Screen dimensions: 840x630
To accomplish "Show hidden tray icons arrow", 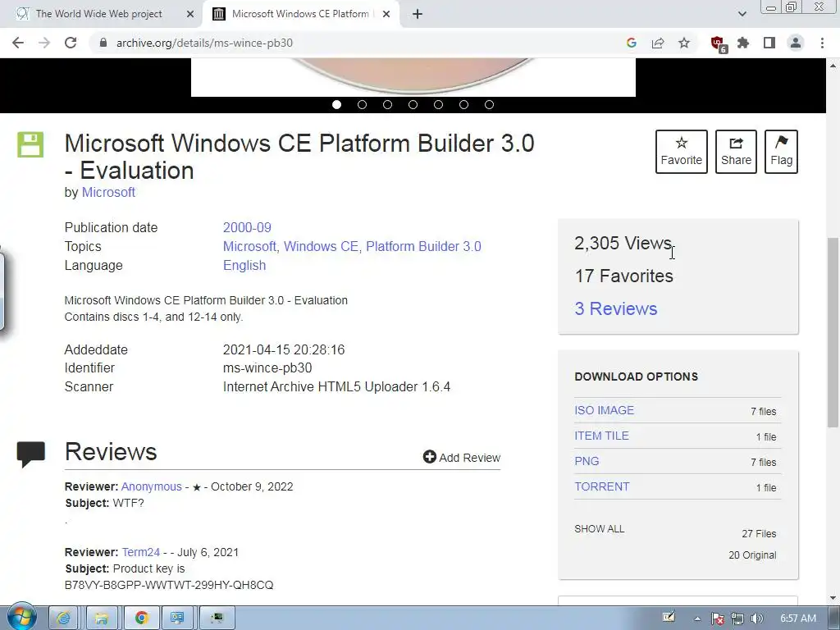I will pos(697,619).
